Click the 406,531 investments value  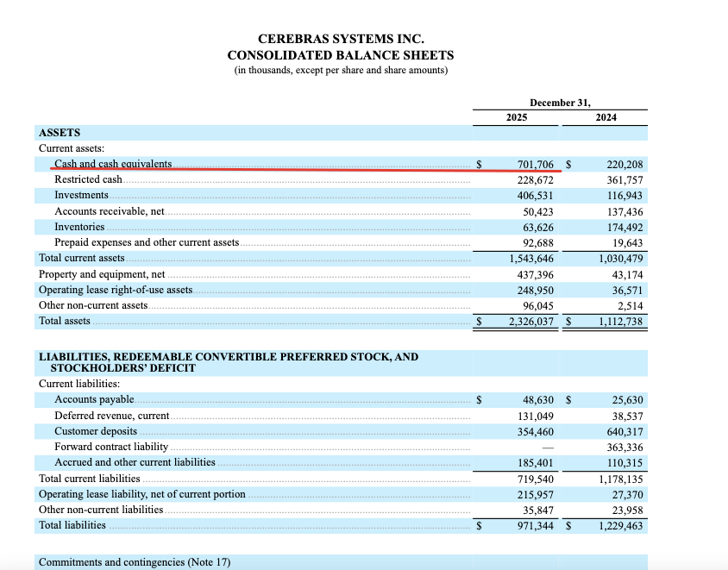(536, 196)
